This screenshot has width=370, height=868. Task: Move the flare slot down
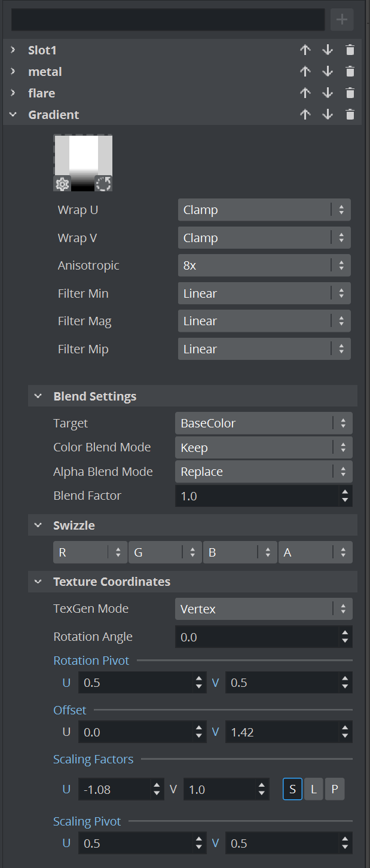(x=328, y=93)
